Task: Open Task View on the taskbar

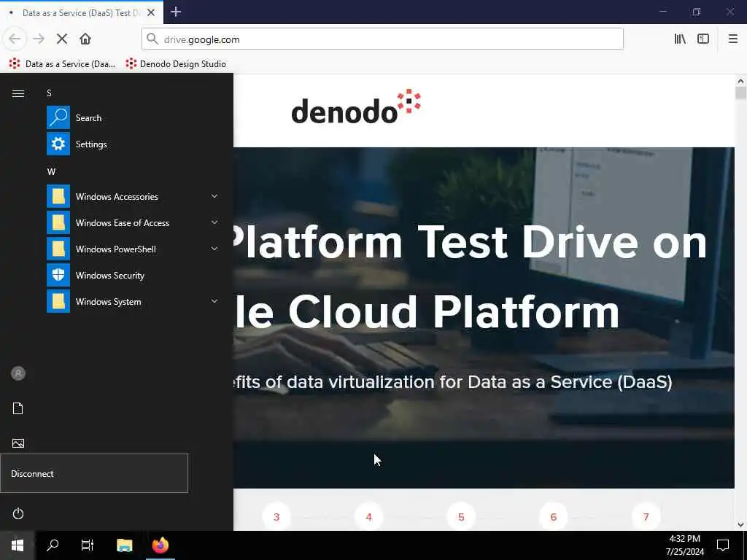Action: pyautogui.click(x=88, y=545)
